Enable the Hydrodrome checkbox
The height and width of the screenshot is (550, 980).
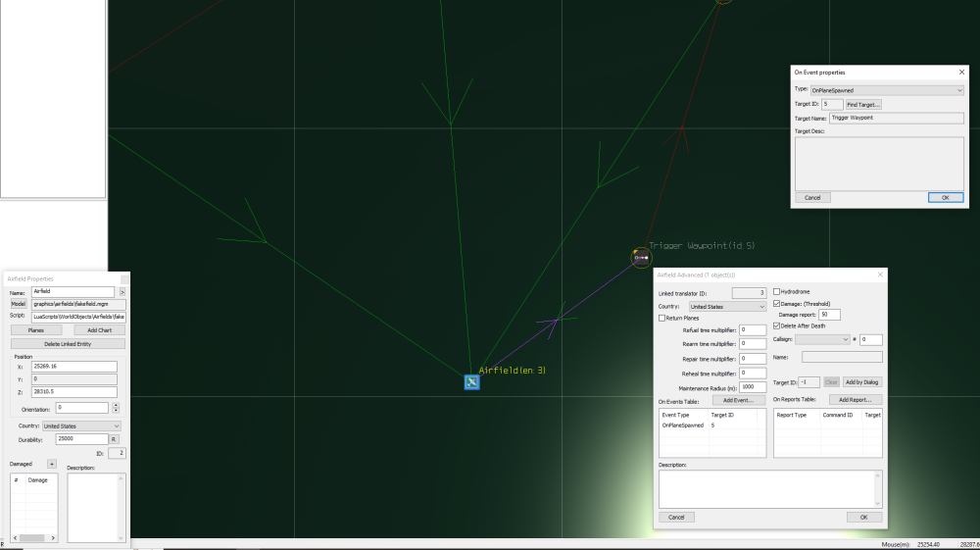tap(777, 292)
